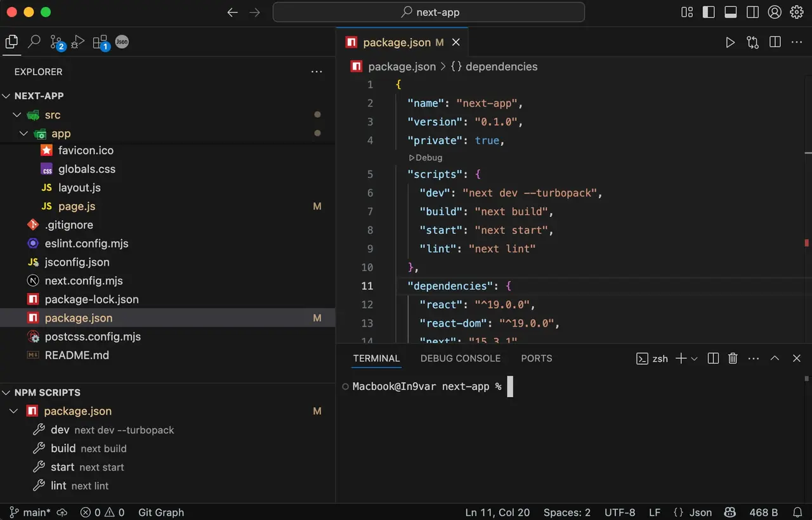Viewport: 812px width, 520px height.
Task: Open postcss.config.mjs file
Action: point(167,337)
